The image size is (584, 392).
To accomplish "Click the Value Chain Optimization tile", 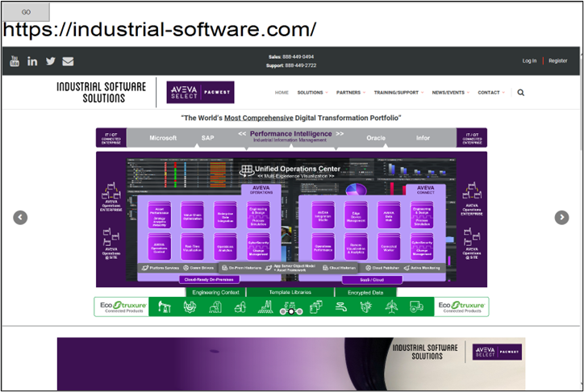I will (192, 215).
